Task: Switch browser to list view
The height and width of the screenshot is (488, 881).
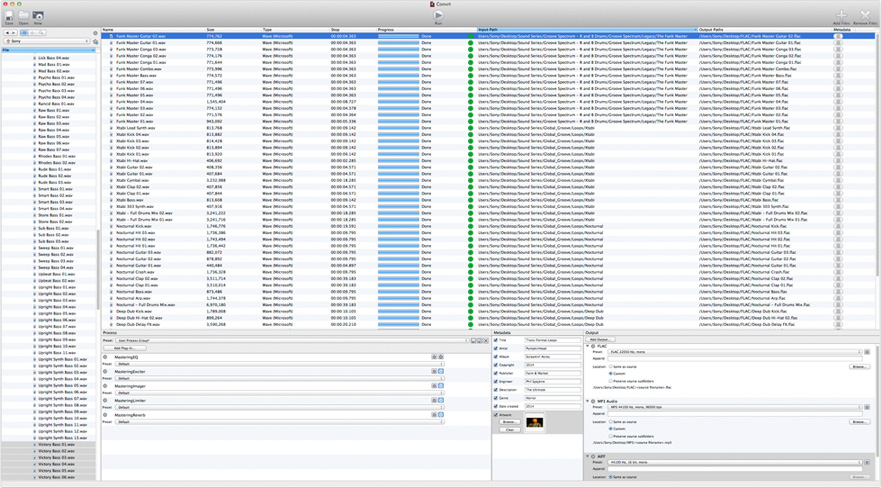Action: (24, 33)
